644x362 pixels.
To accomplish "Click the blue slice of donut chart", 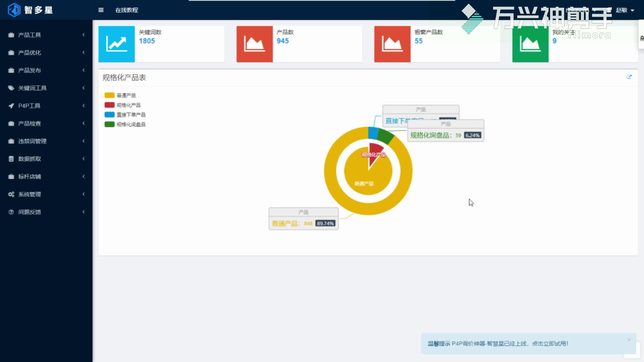I will [373, 133].
